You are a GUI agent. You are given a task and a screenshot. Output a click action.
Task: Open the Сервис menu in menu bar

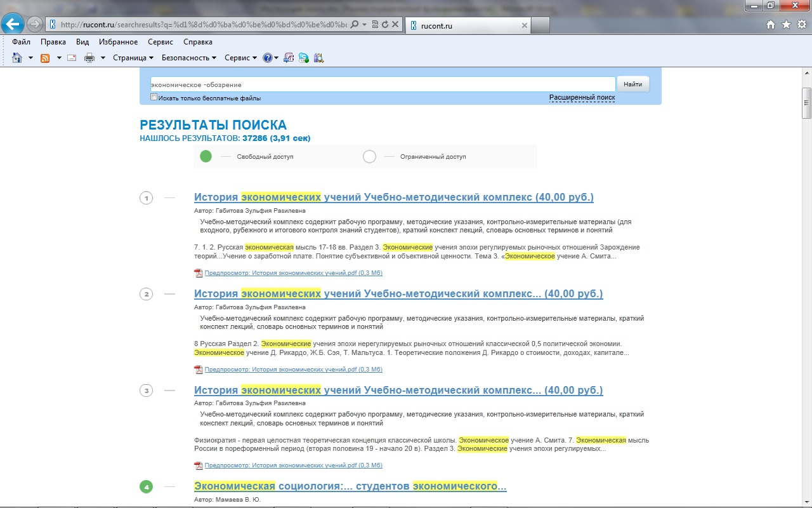coord(160,42)
